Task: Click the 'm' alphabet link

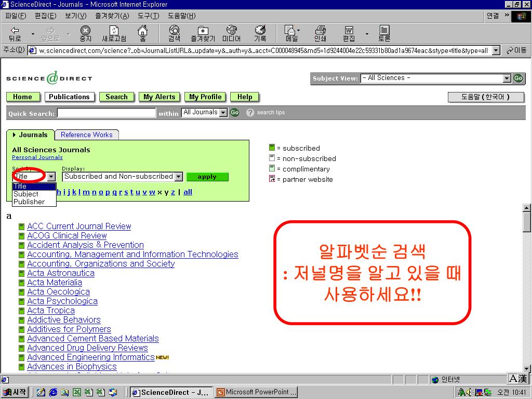Action: pyautogui.click(x=86, y=192)
